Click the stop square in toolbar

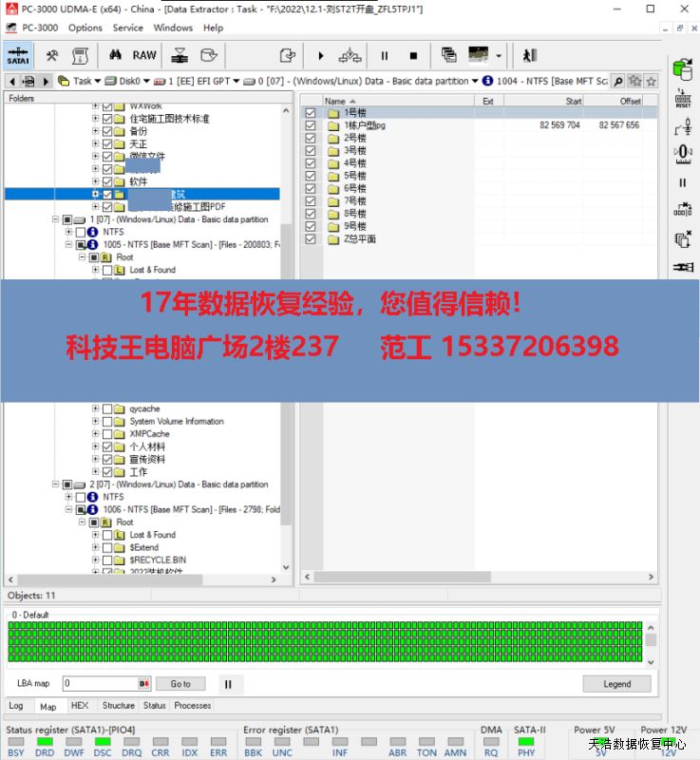tap(413, 55)
